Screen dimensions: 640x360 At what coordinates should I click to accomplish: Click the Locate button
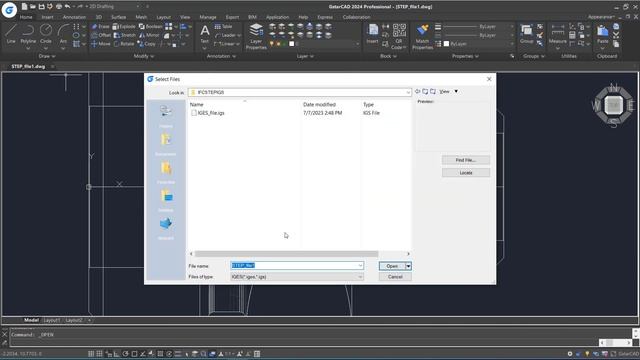(466, 173)
